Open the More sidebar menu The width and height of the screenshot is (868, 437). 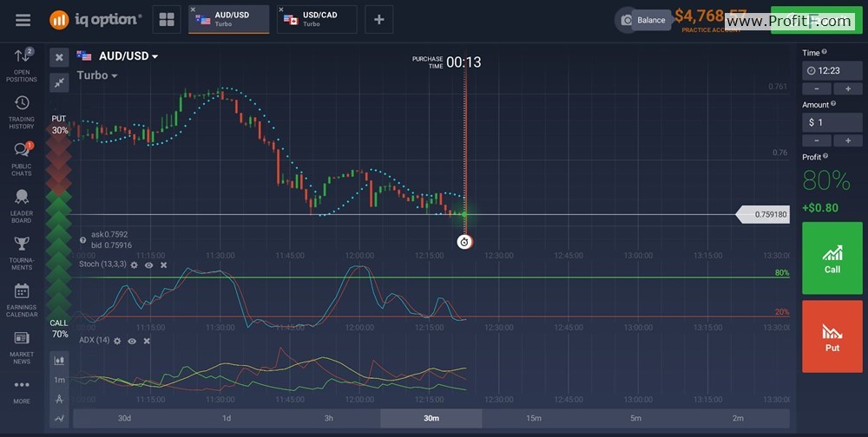coord(22,390)
